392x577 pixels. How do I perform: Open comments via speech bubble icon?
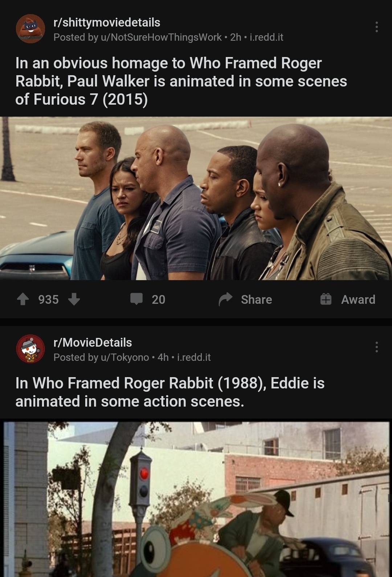136,299
